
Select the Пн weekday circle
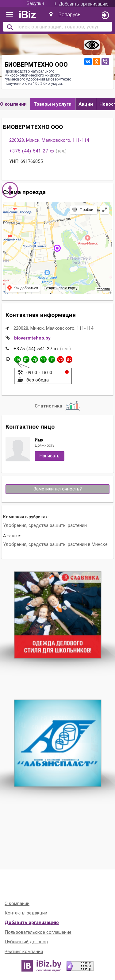tap(17, 359)
